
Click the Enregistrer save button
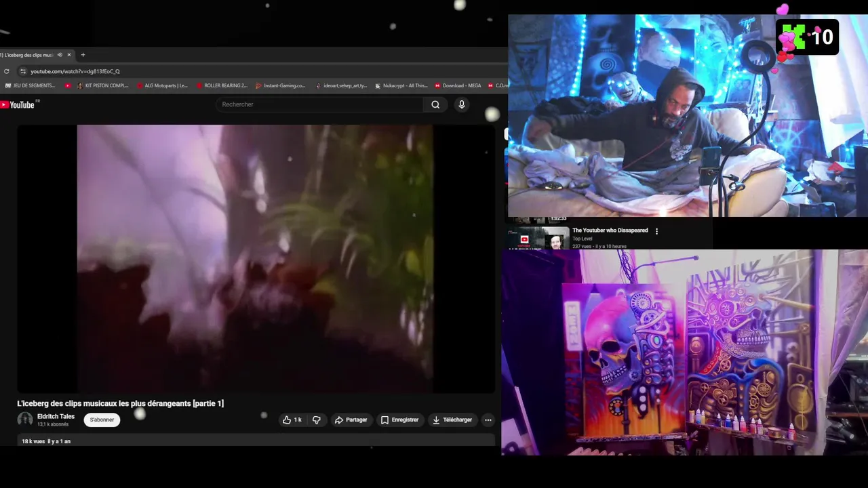399,420
